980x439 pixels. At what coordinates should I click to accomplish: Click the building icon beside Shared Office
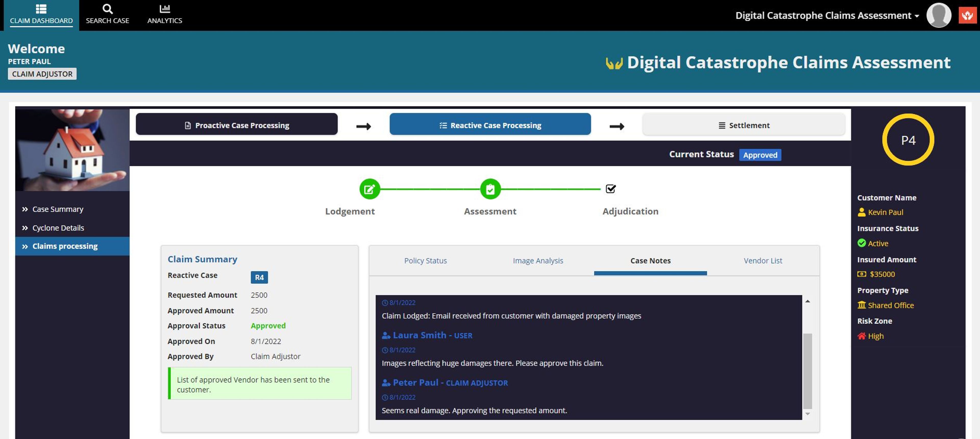pos(861,305)
